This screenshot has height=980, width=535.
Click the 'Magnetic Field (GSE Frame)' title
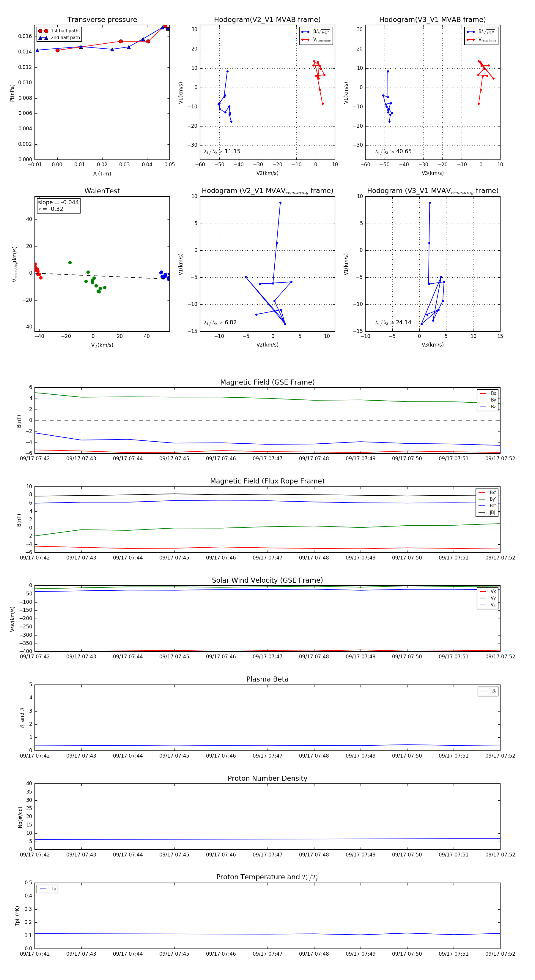click(267, 382)
